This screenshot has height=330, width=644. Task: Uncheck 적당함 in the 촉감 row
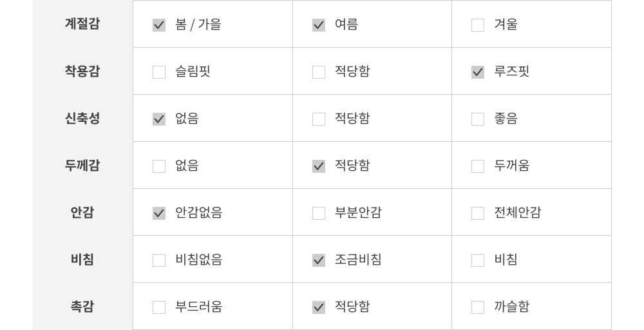click(319, 307)
